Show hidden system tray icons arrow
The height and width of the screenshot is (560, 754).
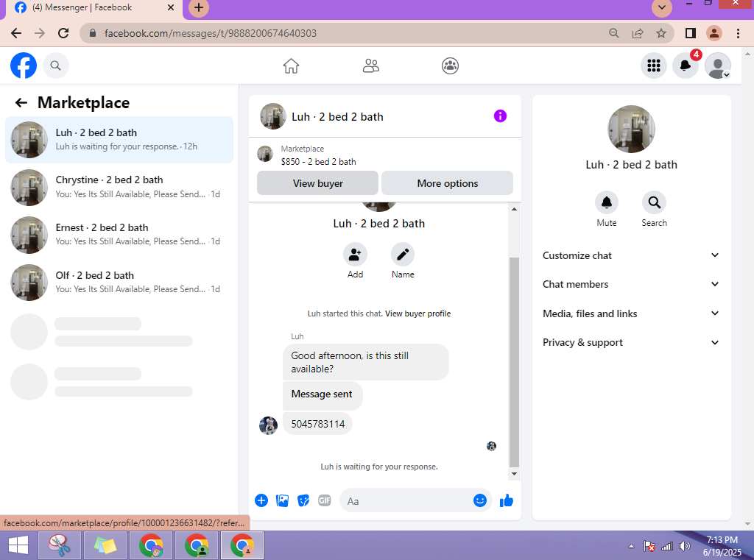click(x=631, y=546)
